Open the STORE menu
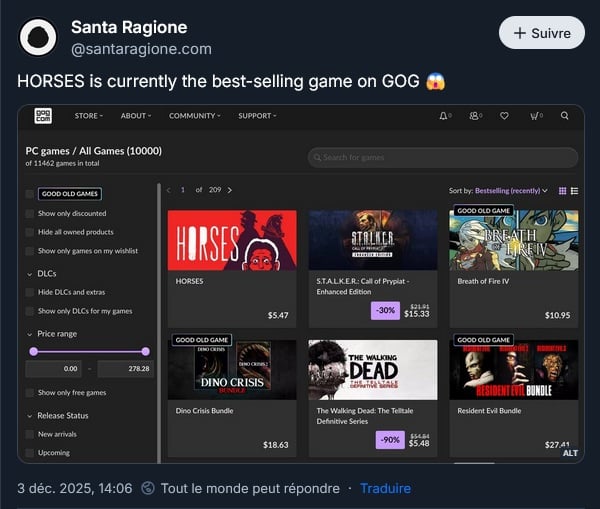This screenshot has width=600, height=509. (88, 116)
